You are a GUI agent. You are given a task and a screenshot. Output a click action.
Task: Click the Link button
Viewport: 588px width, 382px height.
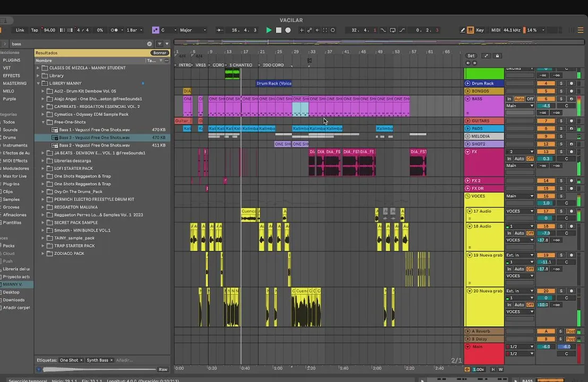(20, 30)
